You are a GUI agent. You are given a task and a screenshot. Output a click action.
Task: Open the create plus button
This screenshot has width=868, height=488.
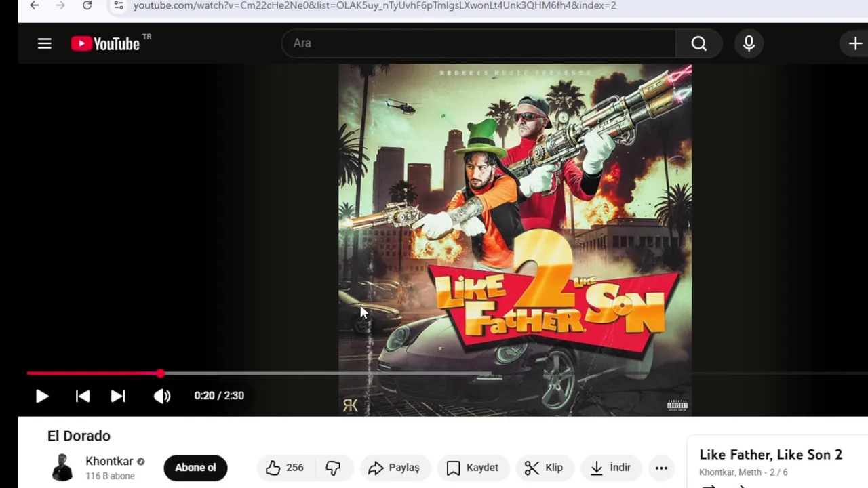[855, 43]
